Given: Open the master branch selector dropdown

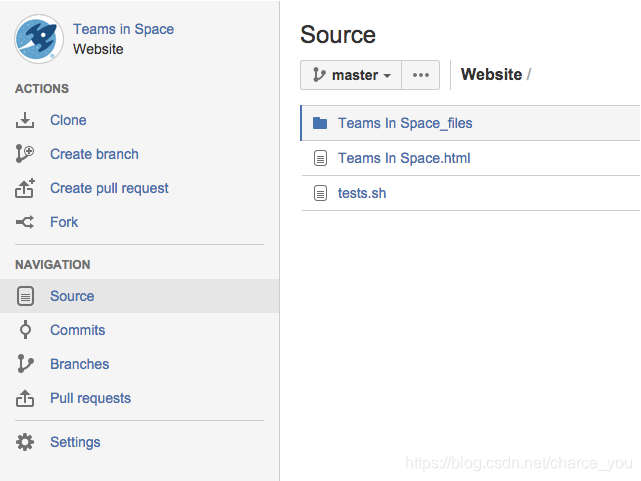Looking at the screenshot, I should click(x=351, y=75).
